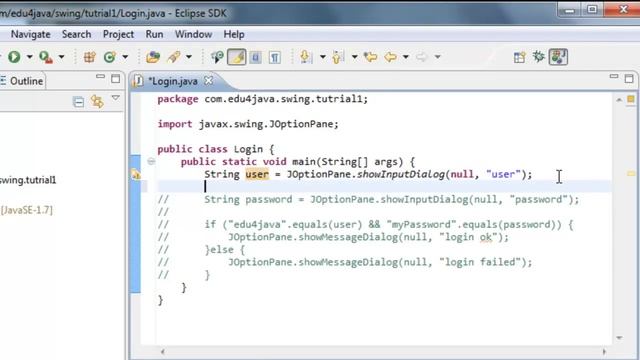The image size is (640, 360).
Task: Open the Back history dropdown arrow
Action: [x=406, y=57]
